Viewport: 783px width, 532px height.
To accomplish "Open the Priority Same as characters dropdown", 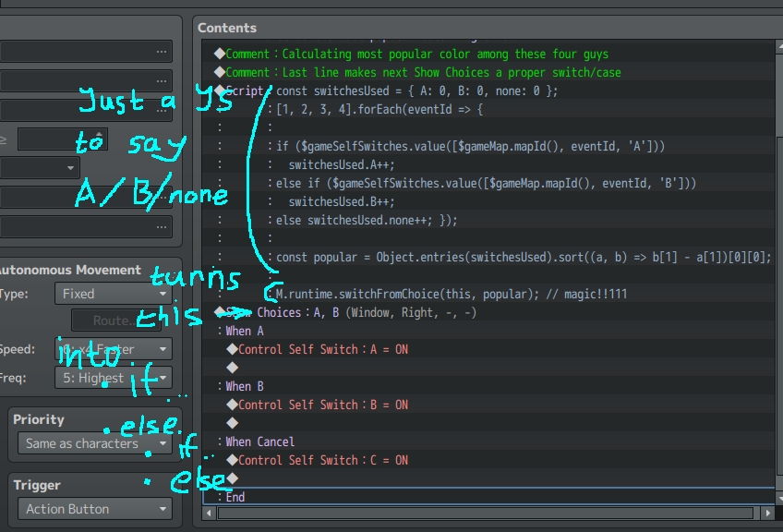I will click(94, 443).
